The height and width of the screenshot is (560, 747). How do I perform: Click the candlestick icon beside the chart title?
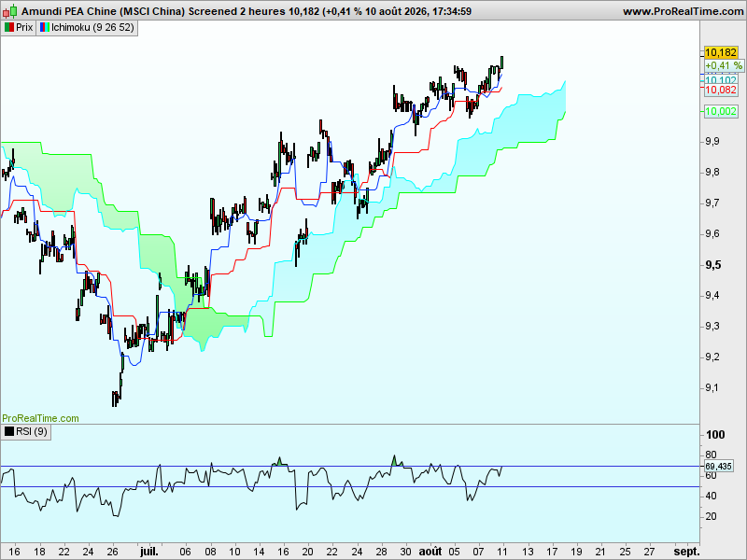coord(9,11)
